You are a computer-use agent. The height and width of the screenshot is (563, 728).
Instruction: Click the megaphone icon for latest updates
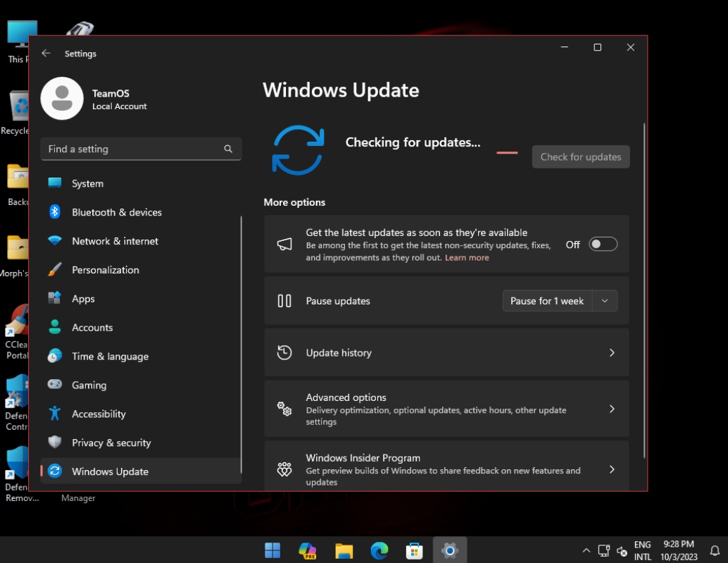click(284, 244)
